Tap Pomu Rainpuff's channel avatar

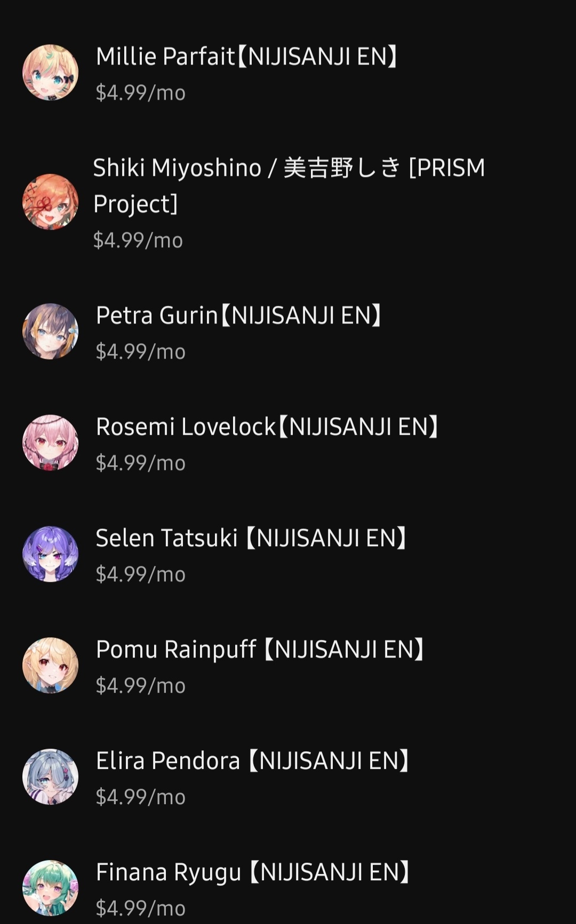pyautogui.click(x=50, y=666)
